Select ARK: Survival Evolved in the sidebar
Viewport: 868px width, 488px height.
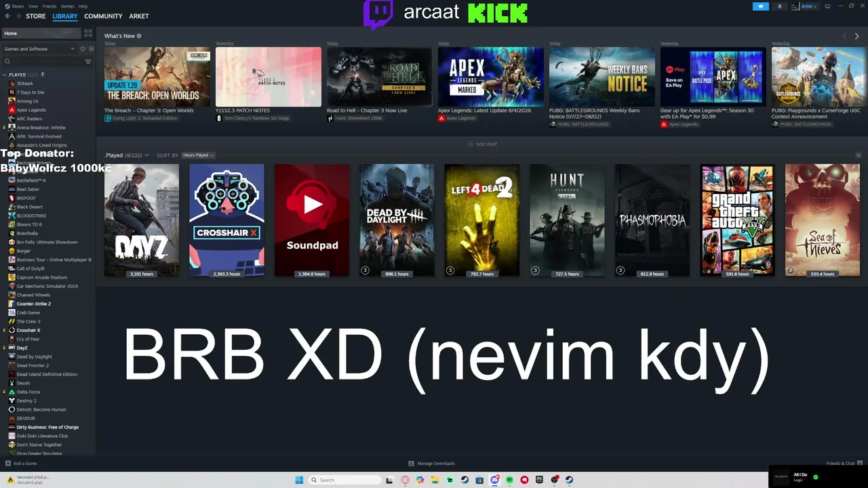39,136
